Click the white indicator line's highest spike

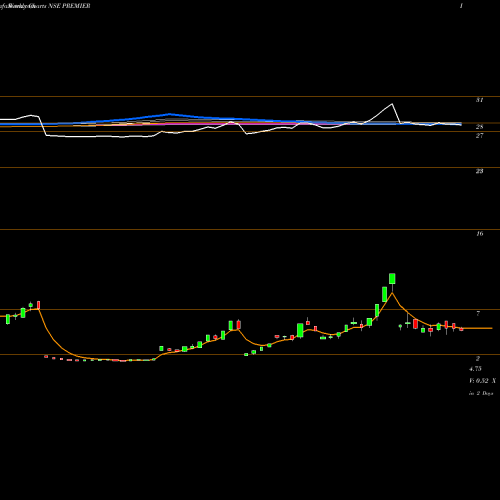(x=392, y=104)
